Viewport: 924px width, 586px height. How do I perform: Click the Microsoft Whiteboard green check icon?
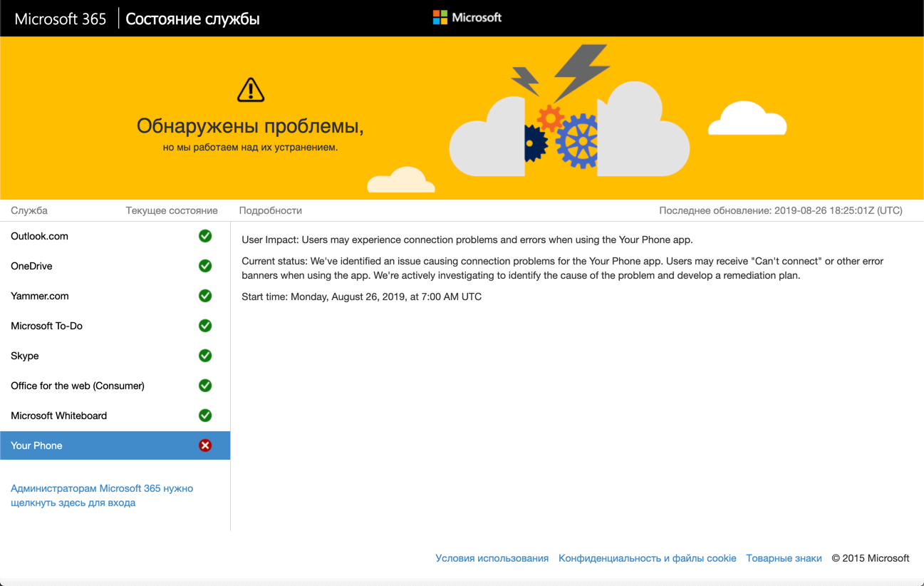[x=204, y=416]
